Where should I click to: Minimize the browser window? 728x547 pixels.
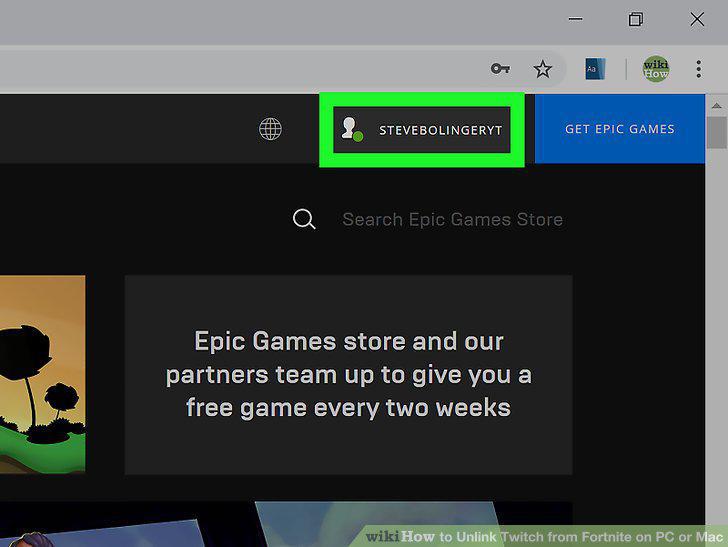[x=575, y=19]
